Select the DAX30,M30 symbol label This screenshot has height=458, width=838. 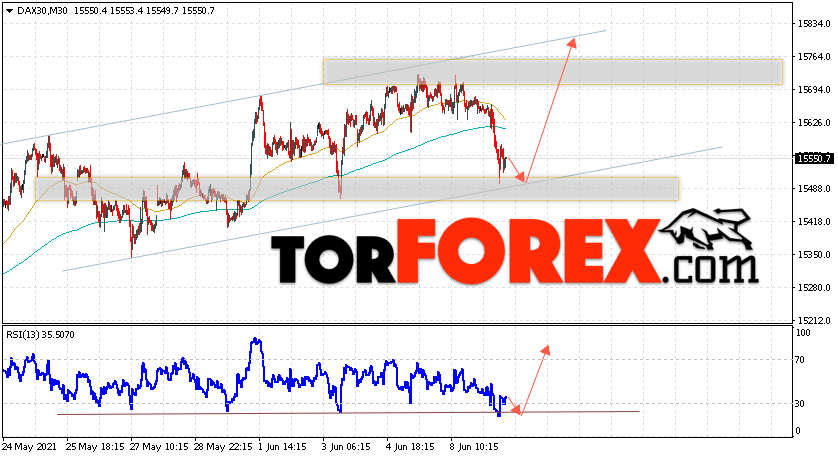coord(42,11)
